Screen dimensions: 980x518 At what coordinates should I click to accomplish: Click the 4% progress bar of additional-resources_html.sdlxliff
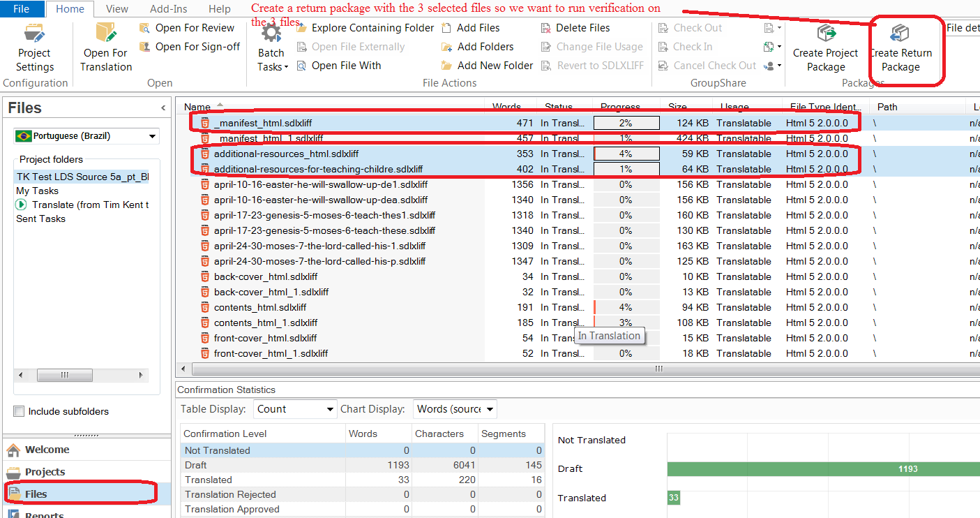tap(626, 153)
